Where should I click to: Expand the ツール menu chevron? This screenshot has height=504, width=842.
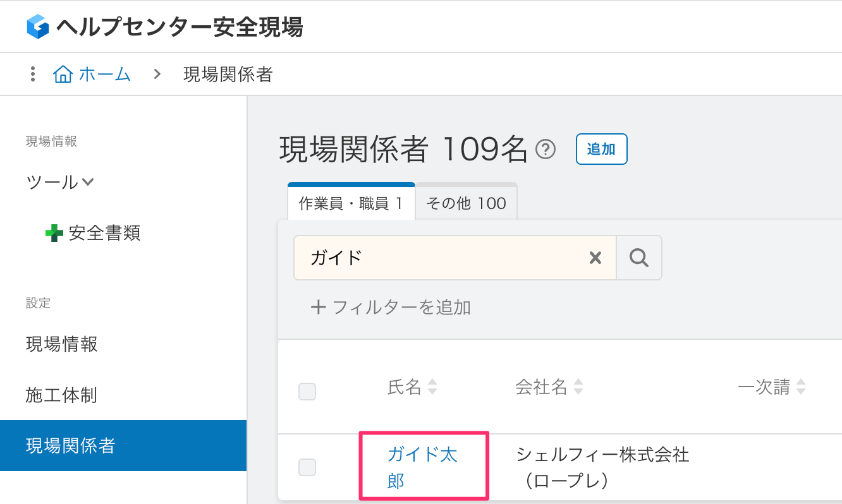tap(87, 182)
